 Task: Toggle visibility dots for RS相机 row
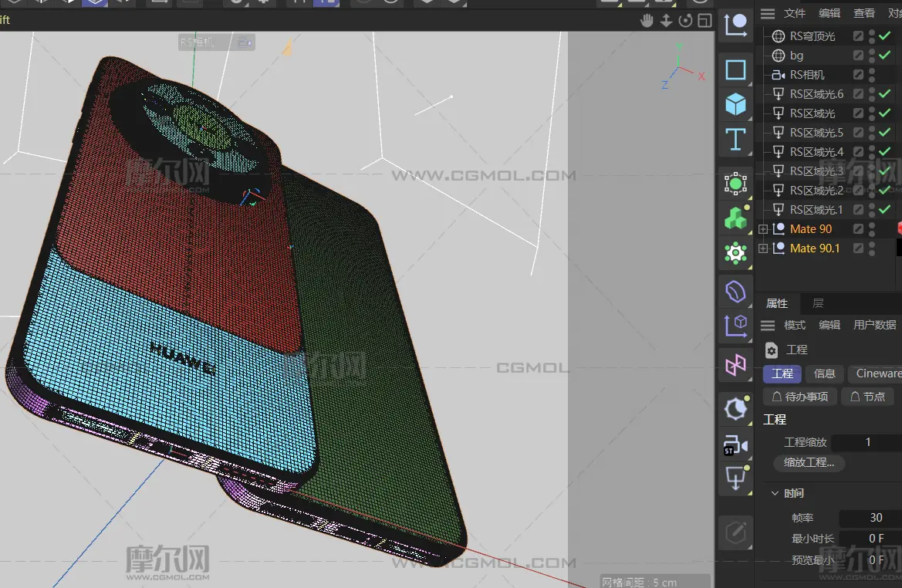tap(872, 74)
